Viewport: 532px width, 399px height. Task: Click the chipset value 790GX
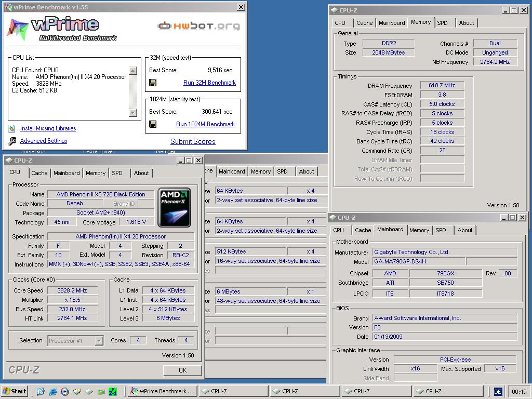click(445, 273)
